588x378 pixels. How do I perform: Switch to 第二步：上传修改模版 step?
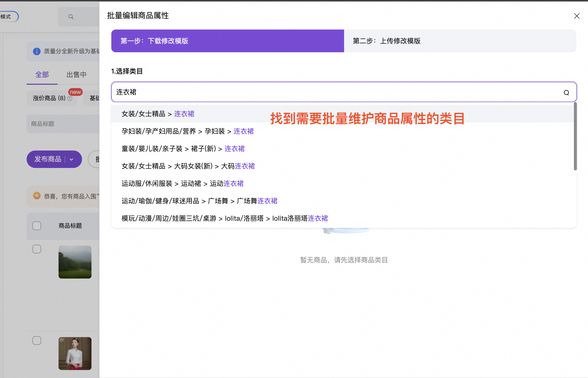point(460,41)
